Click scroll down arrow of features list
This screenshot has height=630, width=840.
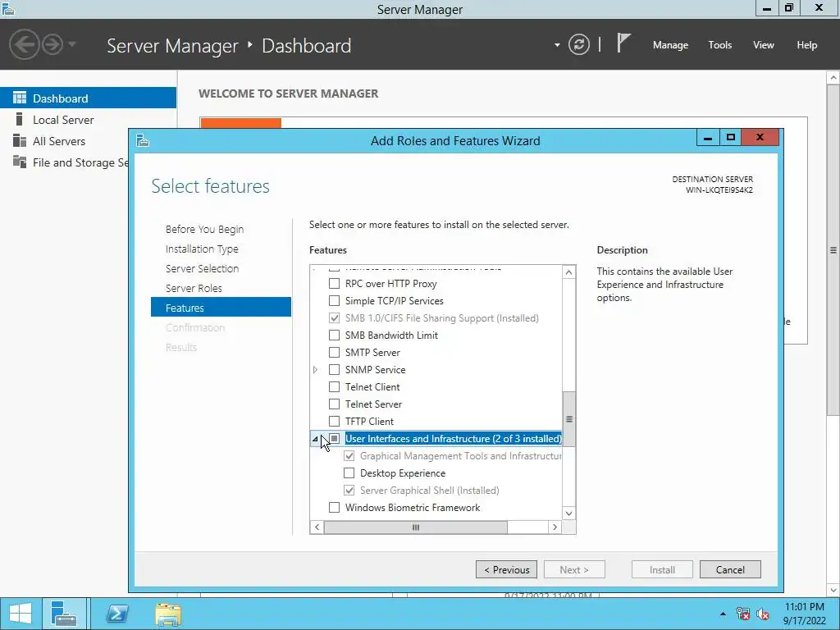coord(569,514)
